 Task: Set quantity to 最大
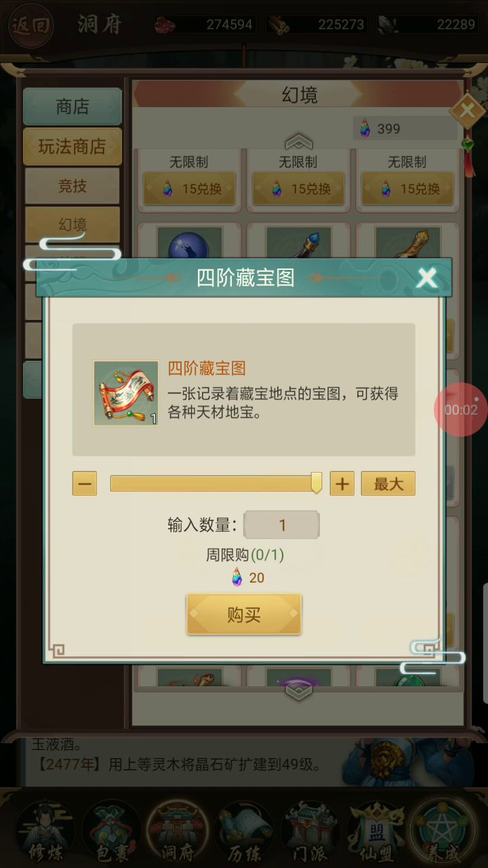[388, 484]
